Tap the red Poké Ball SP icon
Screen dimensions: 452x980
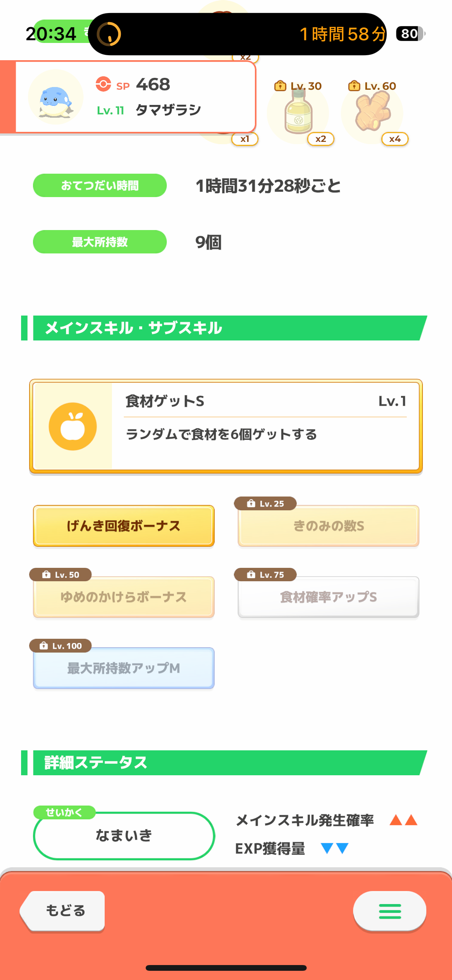[103, 84]
